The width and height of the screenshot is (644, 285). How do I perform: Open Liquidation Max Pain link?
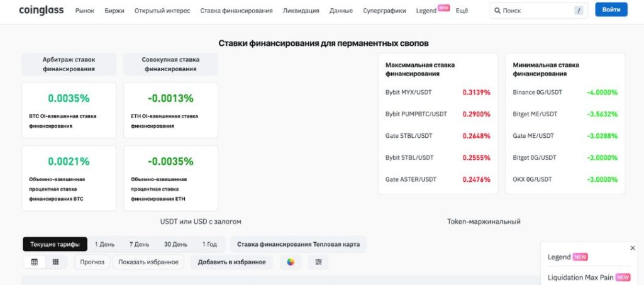(x=581, y=277)
